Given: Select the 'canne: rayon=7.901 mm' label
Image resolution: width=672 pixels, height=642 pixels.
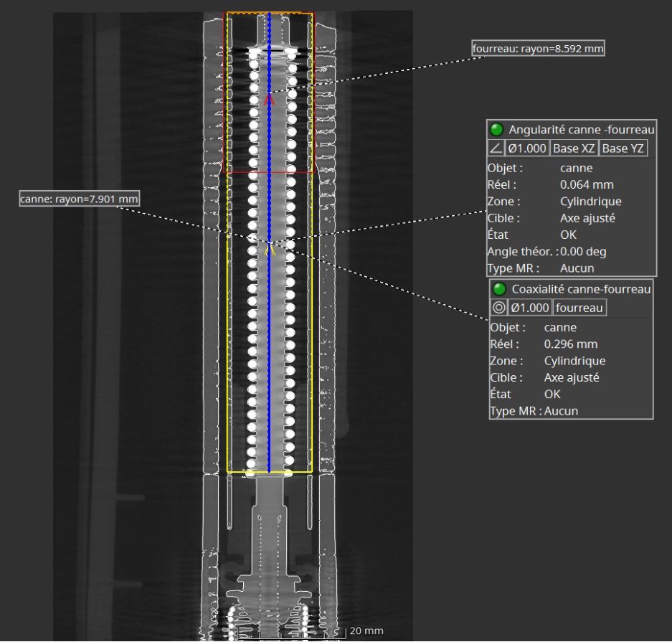Looking at the screenshot, I should click(79, 199).
